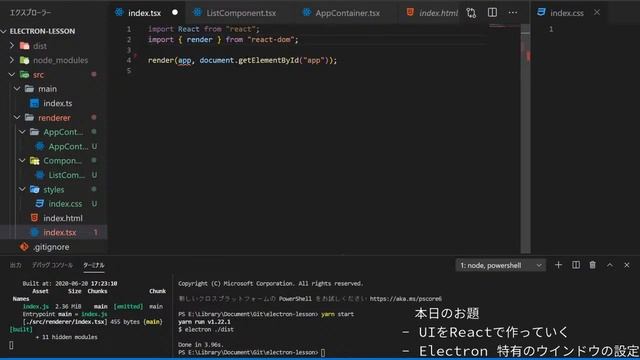Switch to the AppContainer.tsx tab
Image resolution: width=640 pixels, height=360 pixels.
[x=347, y=13]
